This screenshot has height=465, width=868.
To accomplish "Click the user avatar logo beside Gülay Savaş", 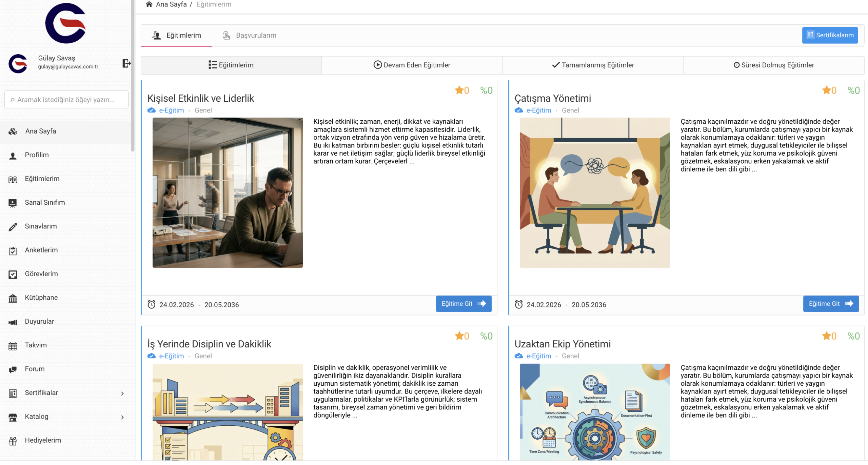I will (18, 63).
